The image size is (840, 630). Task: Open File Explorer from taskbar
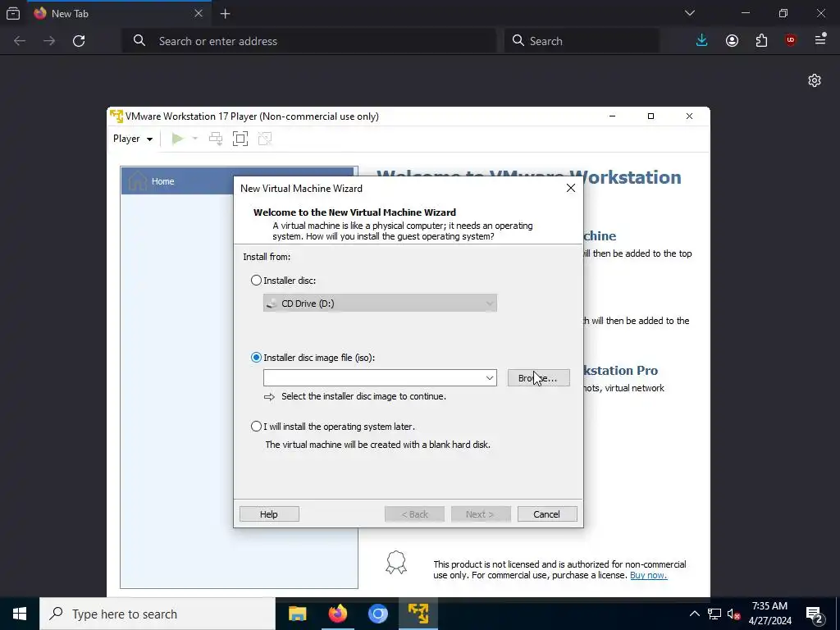tap(297, 614)
